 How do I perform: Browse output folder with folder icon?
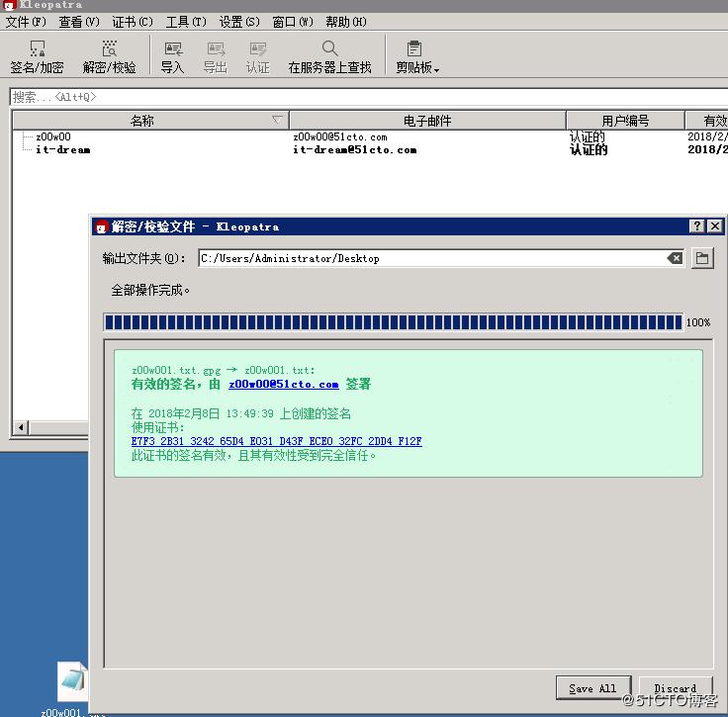click(x=702, y=258)
